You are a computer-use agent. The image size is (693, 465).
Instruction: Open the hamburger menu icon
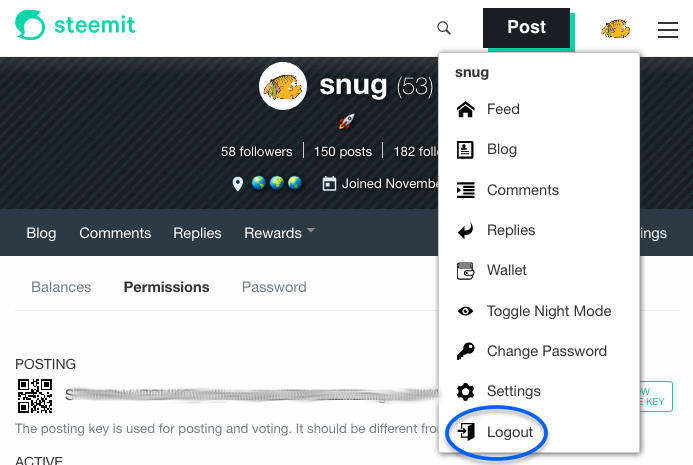click(x=667, y=30)
